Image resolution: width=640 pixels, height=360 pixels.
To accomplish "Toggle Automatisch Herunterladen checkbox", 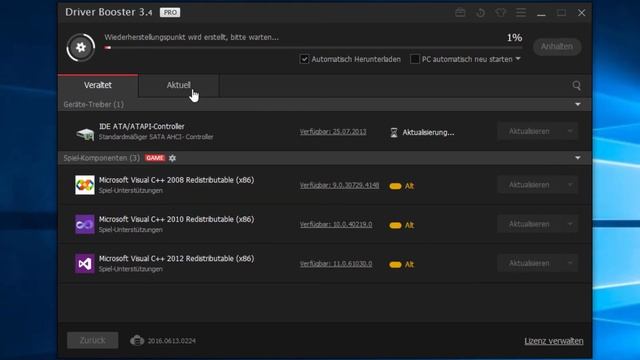I will click(x=304, y=59).
